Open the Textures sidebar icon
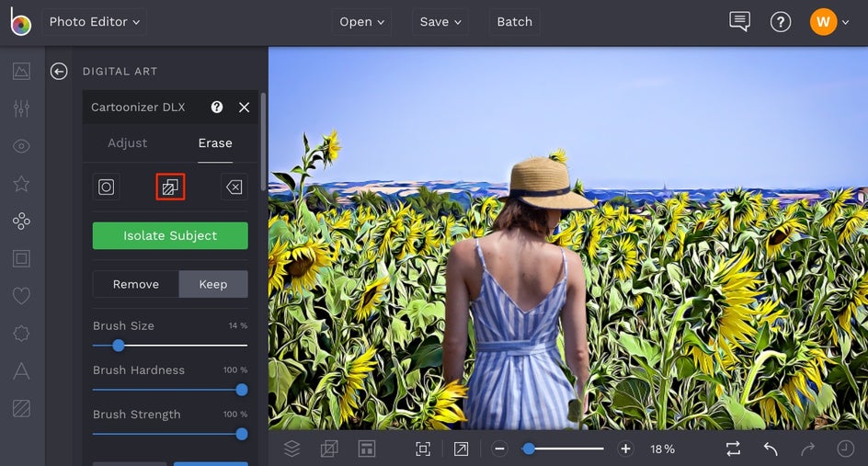This screenshot has height=466, width=868. (x=21, y=408)
